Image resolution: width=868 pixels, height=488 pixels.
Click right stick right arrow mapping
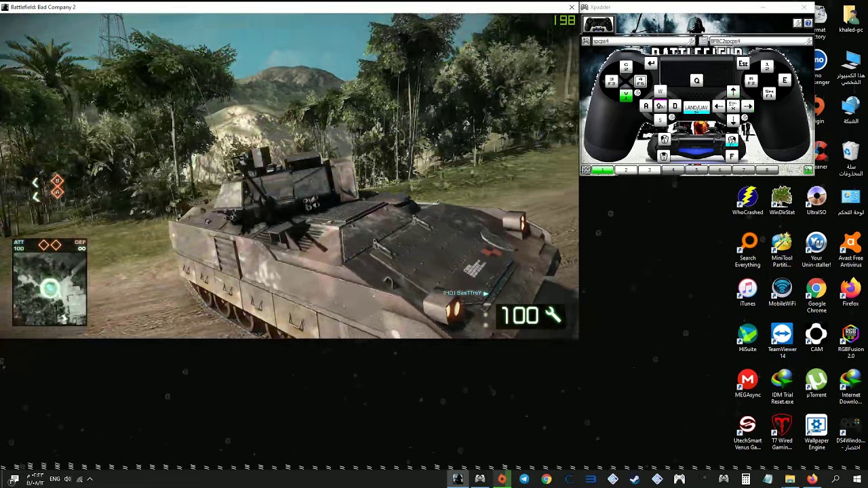(x=747, y=106)
